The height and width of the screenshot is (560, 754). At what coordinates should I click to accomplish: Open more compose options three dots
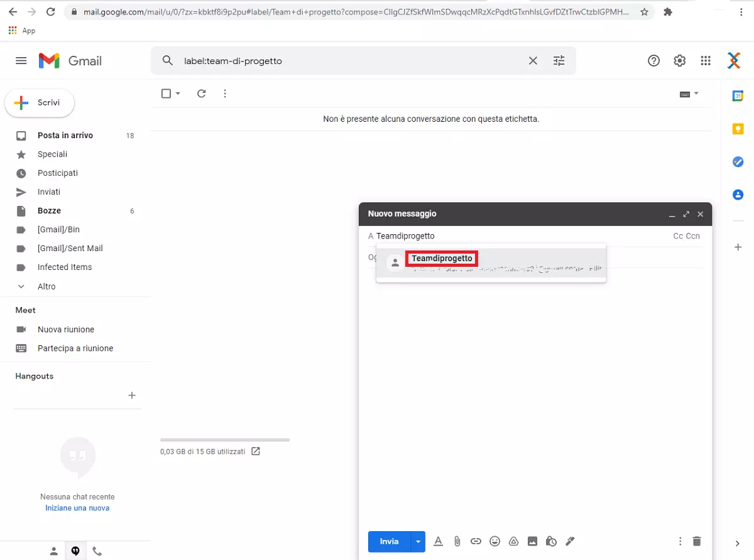coord(680,541)
